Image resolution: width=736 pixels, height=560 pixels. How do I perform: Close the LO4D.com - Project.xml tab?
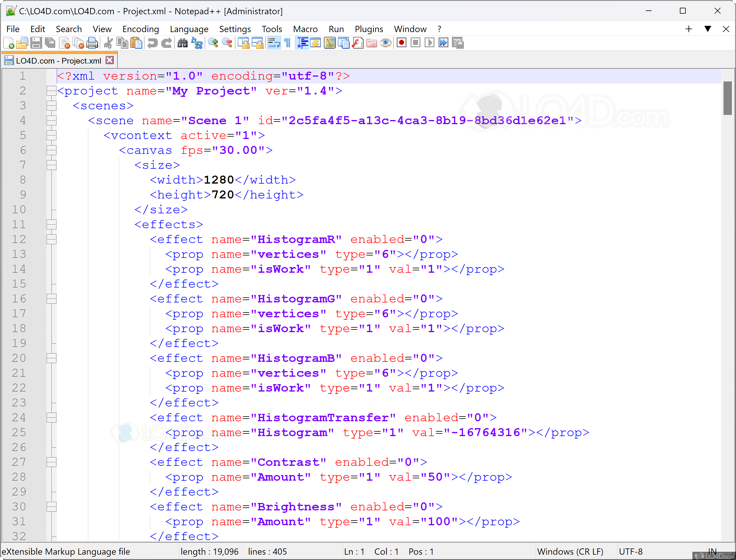[110, 60]
